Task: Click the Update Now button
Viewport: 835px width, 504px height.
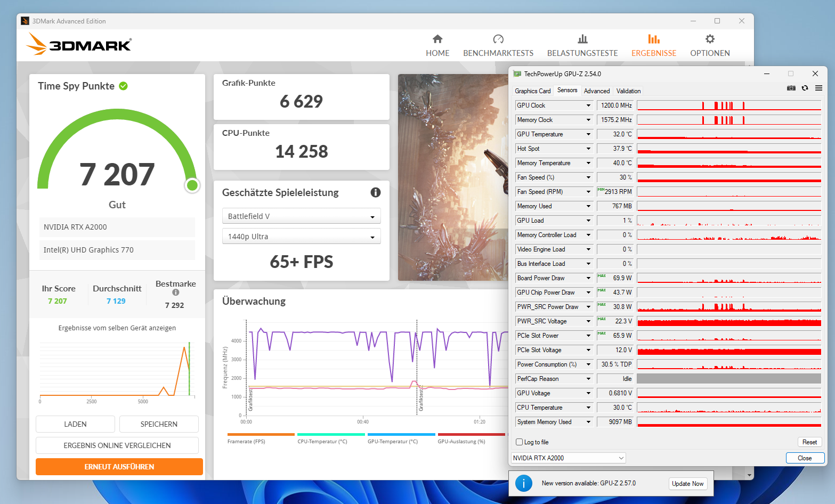Action: pos(687,483)
